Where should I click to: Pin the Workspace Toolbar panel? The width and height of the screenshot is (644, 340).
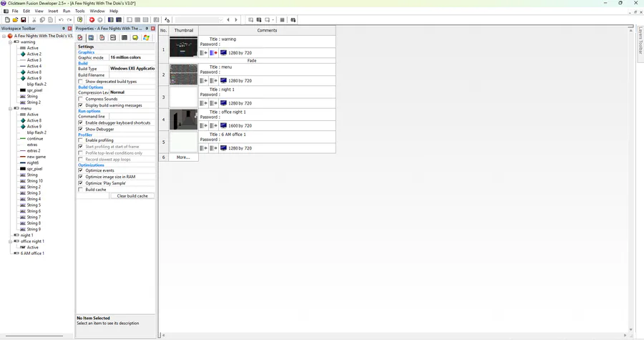63,29
